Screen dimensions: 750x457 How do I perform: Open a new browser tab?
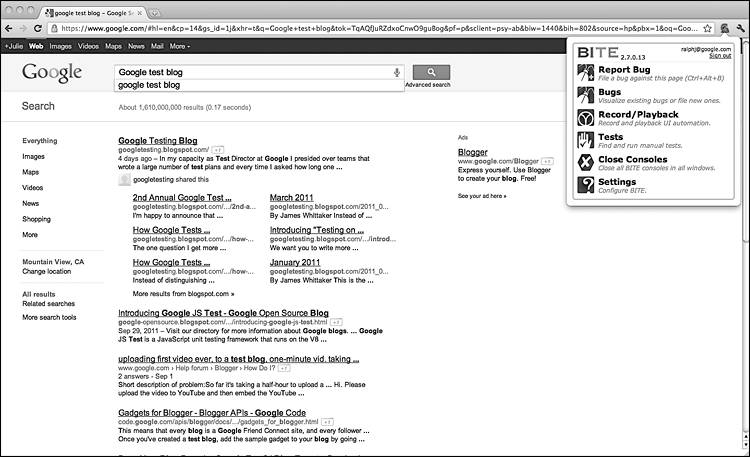click(154, 13)
